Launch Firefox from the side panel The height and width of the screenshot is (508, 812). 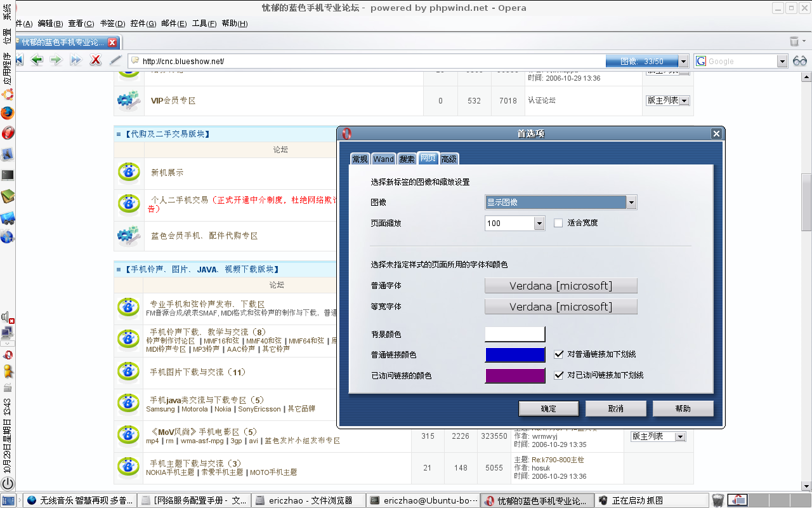tap(8, 114)
